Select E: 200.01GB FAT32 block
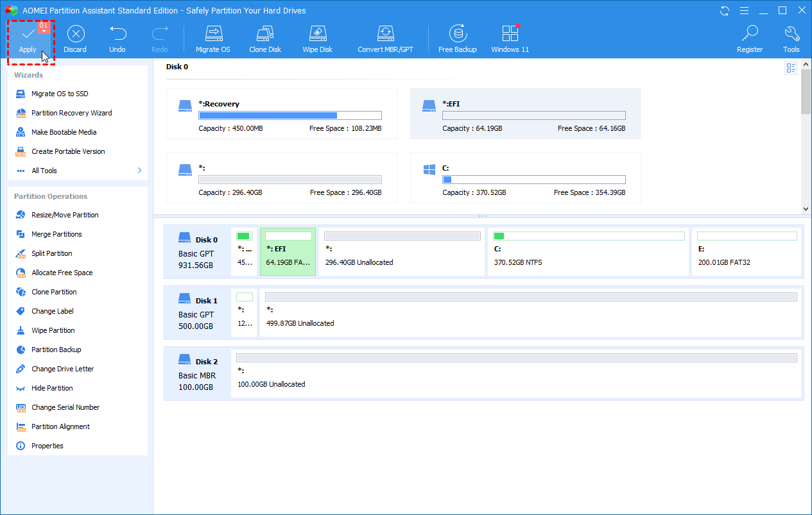812x515 pixels. [747, 251]
